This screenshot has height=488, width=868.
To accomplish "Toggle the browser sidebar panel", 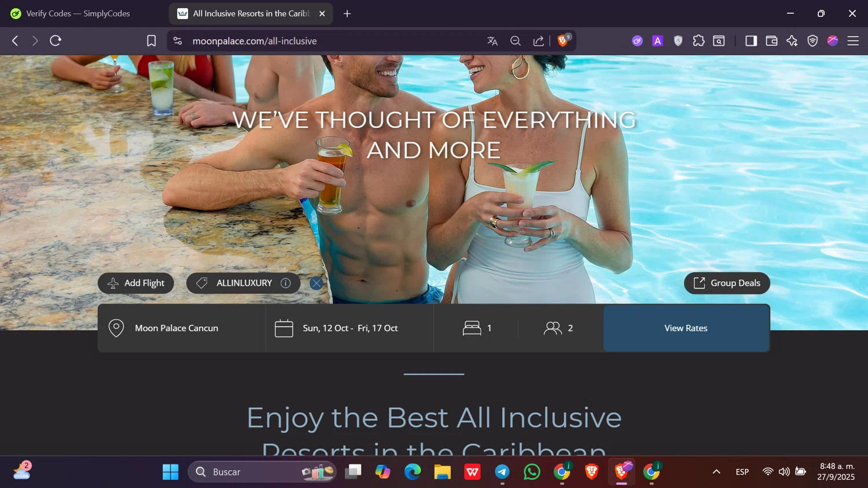I will (751, 40).
